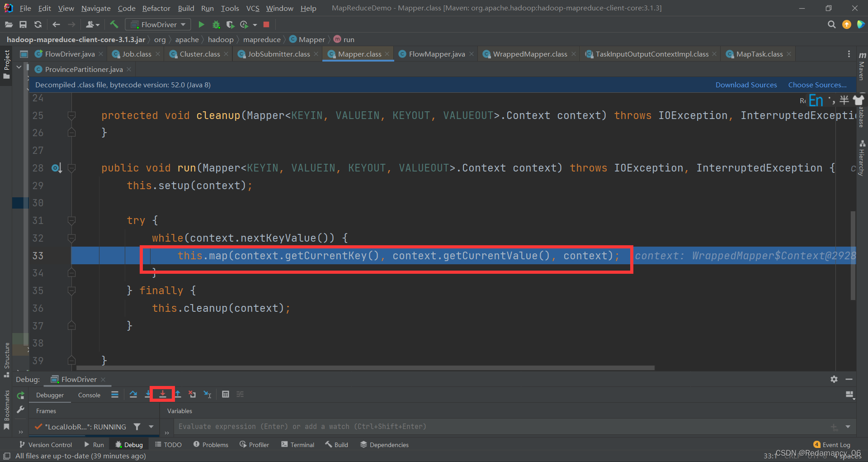The height and width of the screenshot is (462, 868).
Task: Synchronize files with the refresh icon
Action: [38, 24]
